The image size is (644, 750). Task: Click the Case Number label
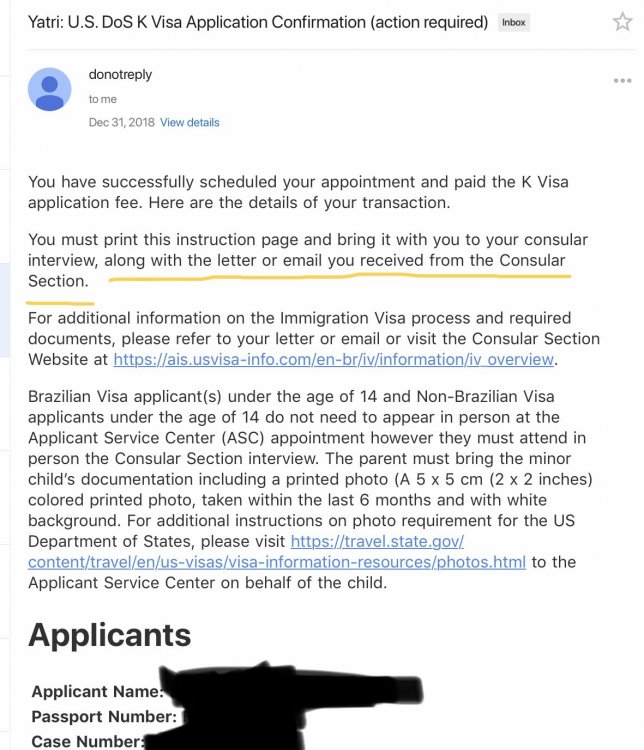88,741
